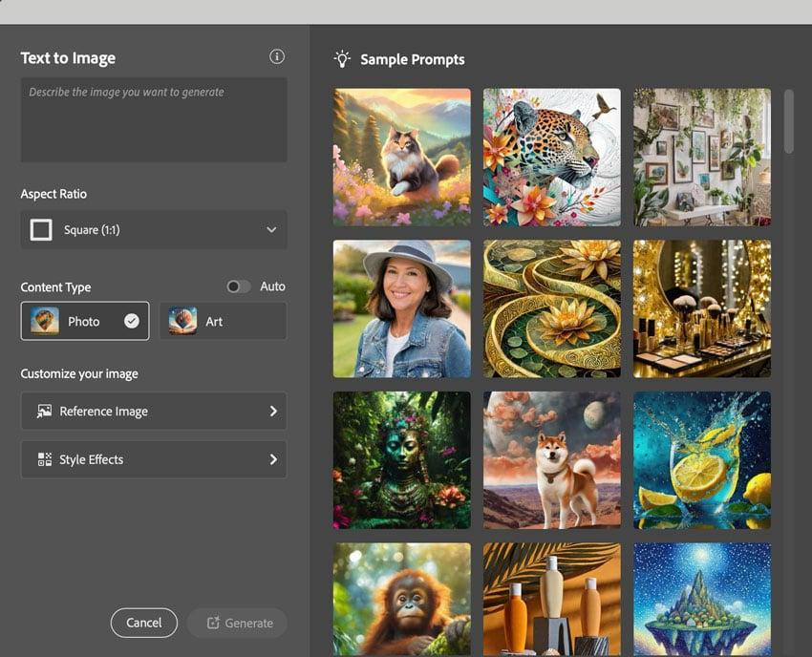Viewport: 812px width, 657px height.
Task: Choose the Shiba Inu dog desert sample
Action: (552, 460)
